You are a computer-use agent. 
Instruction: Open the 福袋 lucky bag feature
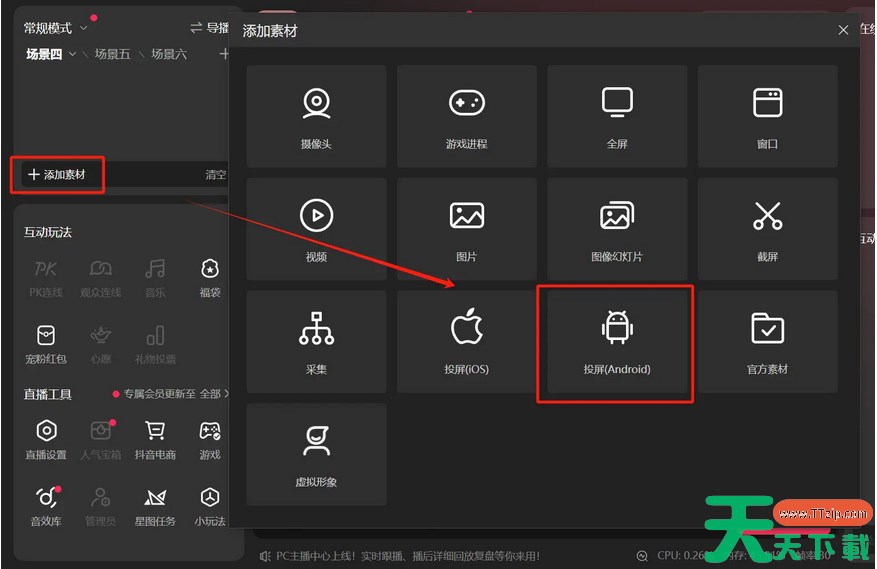point(210,278)
